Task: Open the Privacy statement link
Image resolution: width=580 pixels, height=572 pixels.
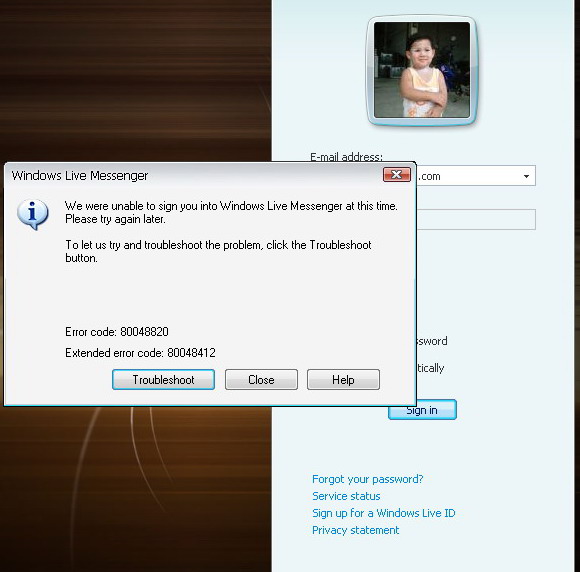Action: point(355,530)
